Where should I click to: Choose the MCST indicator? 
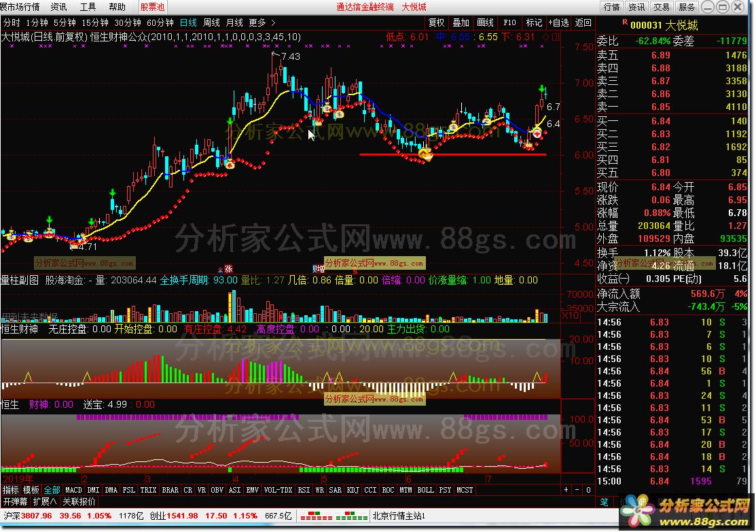(465, 490)
